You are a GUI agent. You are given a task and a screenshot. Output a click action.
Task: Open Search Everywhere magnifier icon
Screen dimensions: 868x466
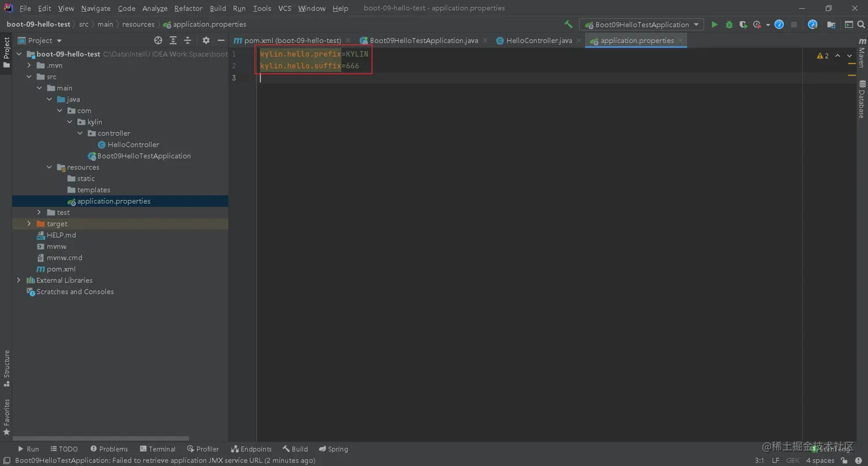click(861, 25)
